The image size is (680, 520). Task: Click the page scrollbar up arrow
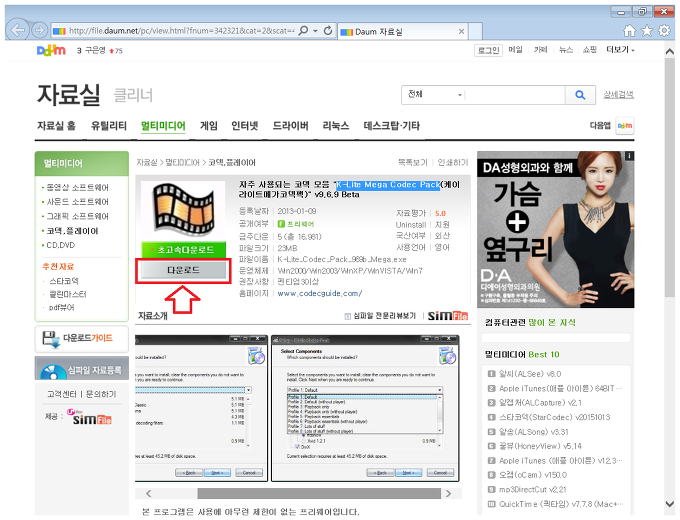pos(670,51)
